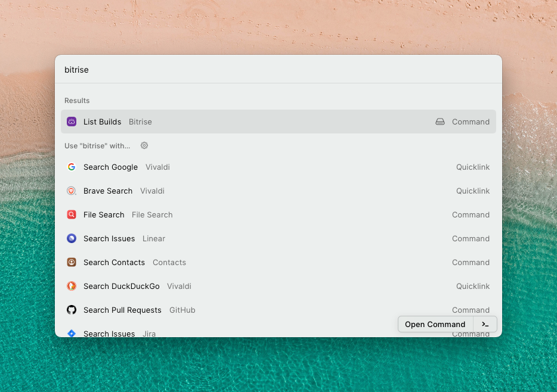Image resolution: width=557 pixels, height=392 pixels.
Task: Open the actions panel terminal-prompt icon button
Action: pyautogui.click(x=485, y=324)
